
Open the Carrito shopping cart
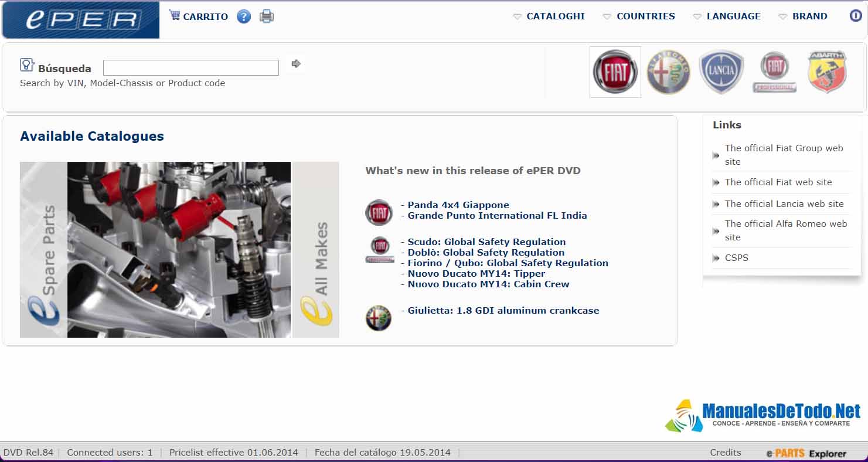click(x=199, y=16)
